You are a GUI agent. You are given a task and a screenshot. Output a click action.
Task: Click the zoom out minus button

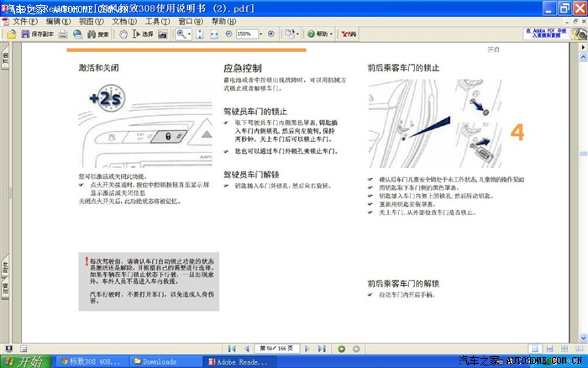point(228,34)
